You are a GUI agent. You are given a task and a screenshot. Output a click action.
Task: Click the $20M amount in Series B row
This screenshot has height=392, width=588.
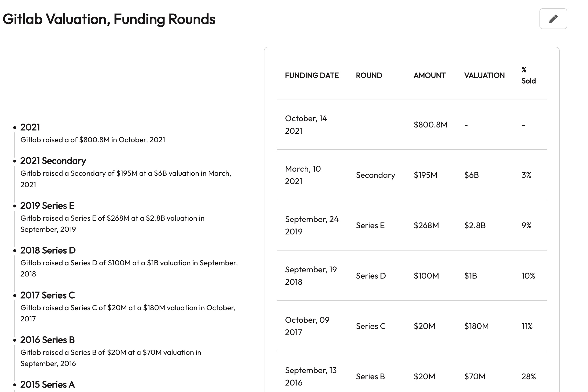tap(424, 376)
